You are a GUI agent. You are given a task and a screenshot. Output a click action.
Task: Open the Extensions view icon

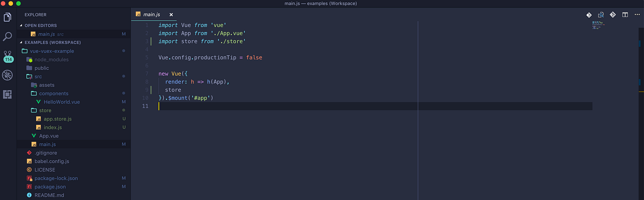[x=7, y=94]
